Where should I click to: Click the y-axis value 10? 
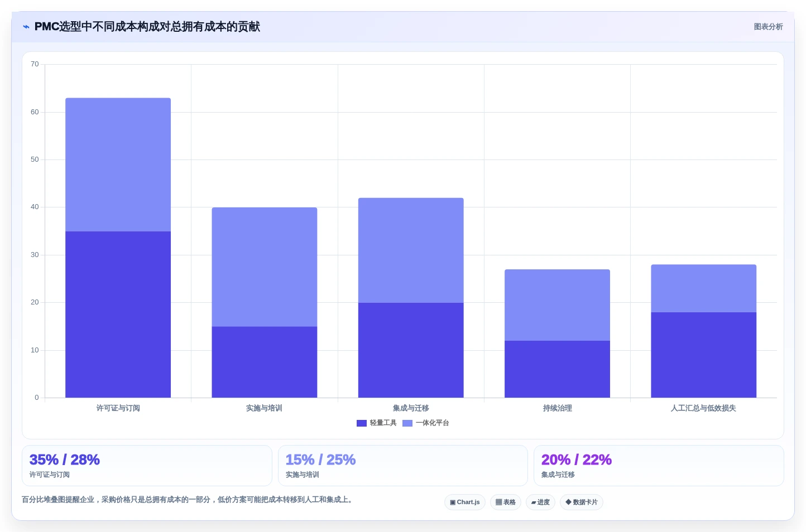point(35,350)
